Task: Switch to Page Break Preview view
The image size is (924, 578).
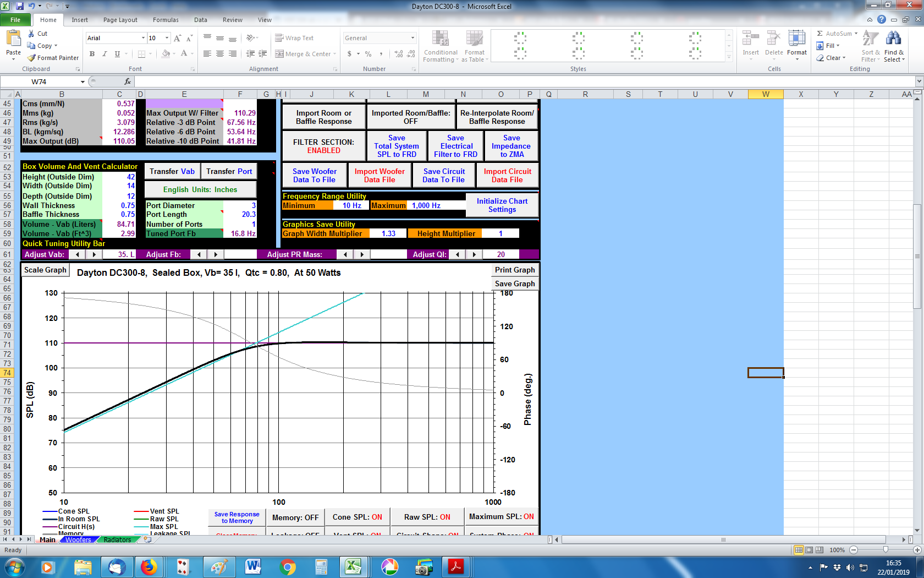Action: [x=820, y=550]
